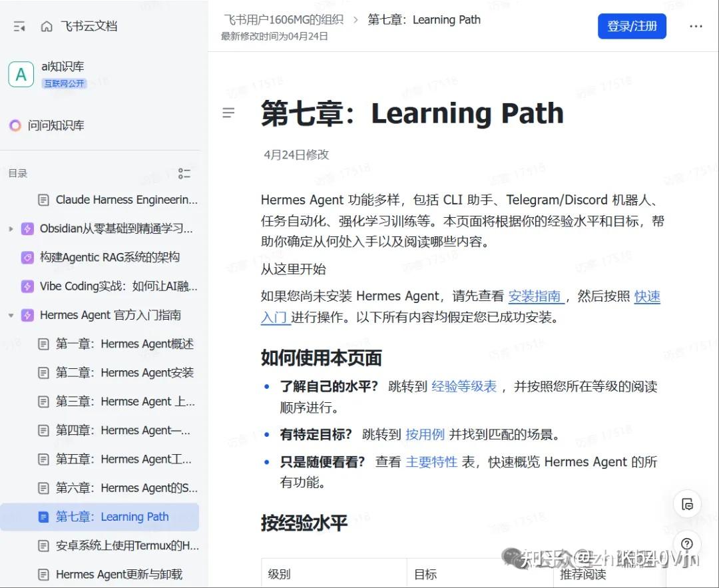Click the 如何使用本页面 heading
The image size is (719, 588).
pos(322,358)
